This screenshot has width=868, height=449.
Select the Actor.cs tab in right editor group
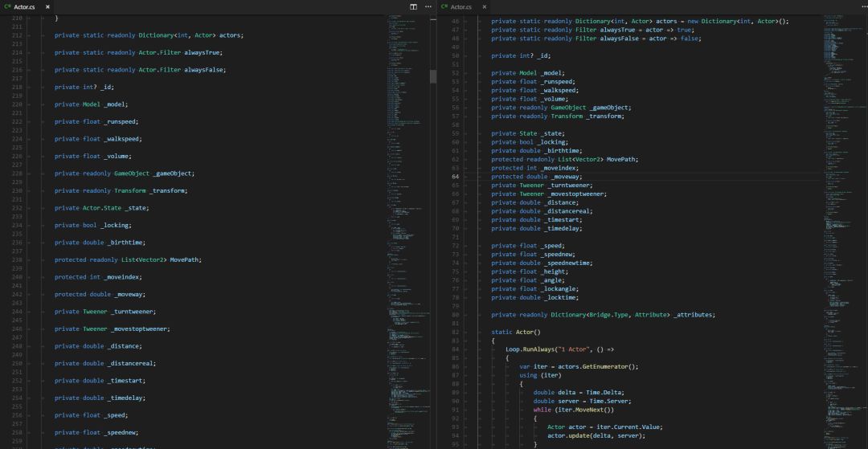coord(461,6)
